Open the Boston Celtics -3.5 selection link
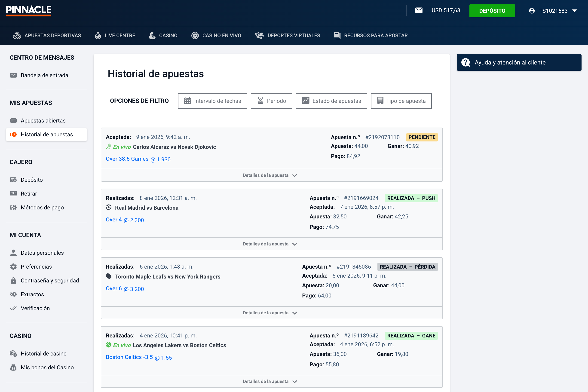The image size is (588, 392). [129, 357]
